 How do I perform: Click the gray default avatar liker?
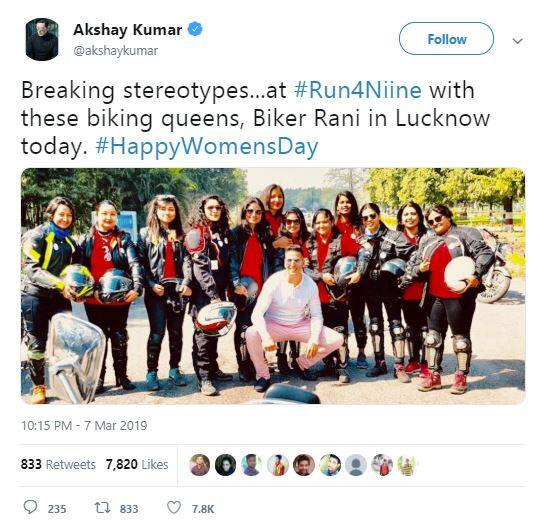click(x=356, y=465)
